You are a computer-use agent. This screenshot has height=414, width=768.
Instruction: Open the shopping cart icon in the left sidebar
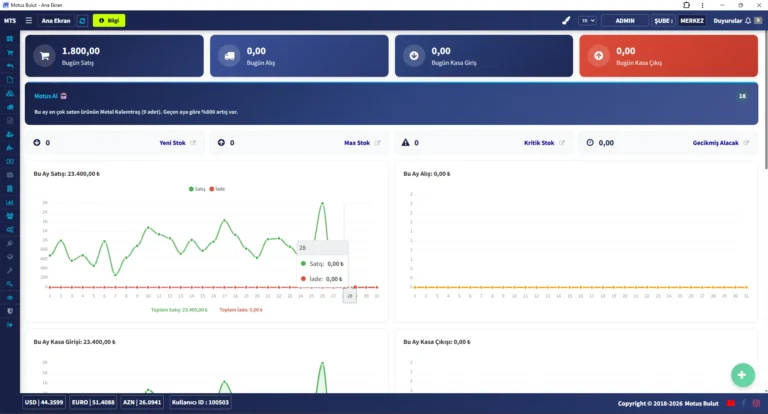pos(10,52)
